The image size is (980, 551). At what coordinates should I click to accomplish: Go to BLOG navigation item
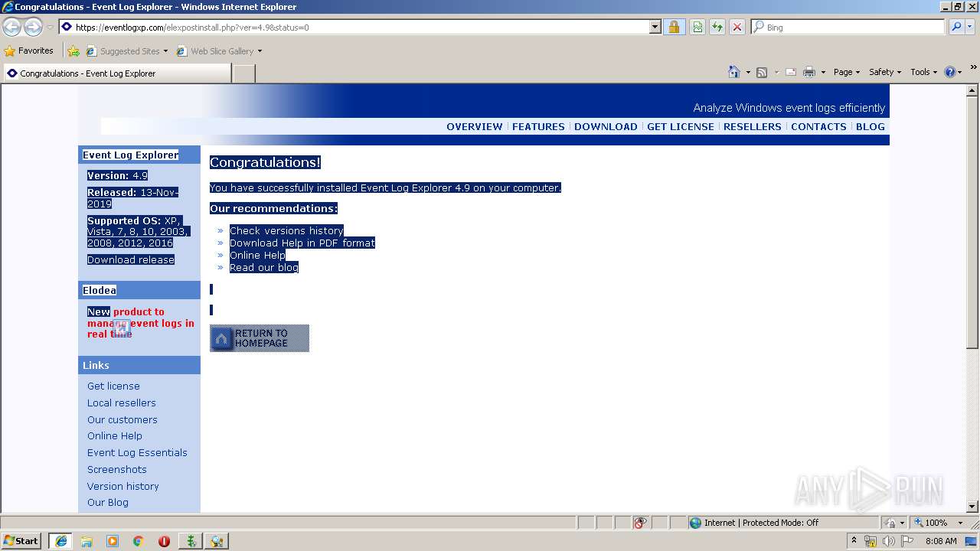point(871,126)
